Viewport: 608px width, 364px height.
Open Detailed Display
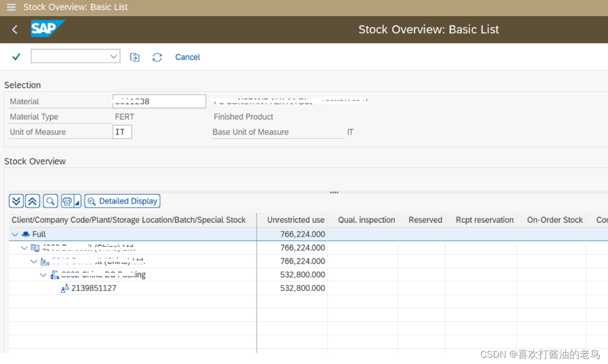tap(122, 201)
